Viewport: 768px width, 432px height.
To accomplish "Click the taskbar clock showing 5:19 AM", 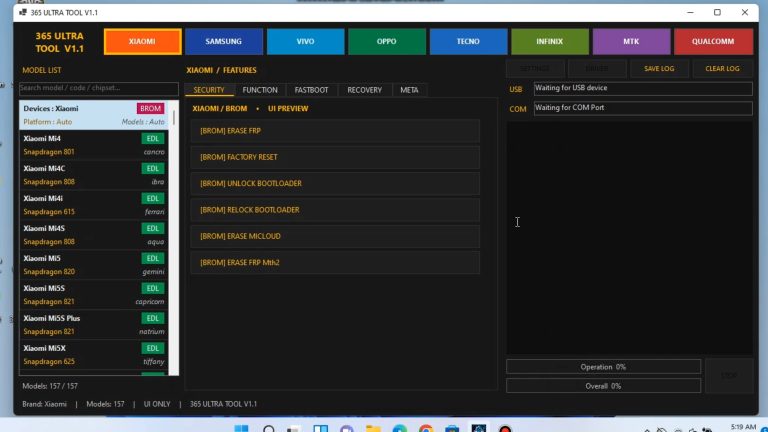I will click(743, 428).
